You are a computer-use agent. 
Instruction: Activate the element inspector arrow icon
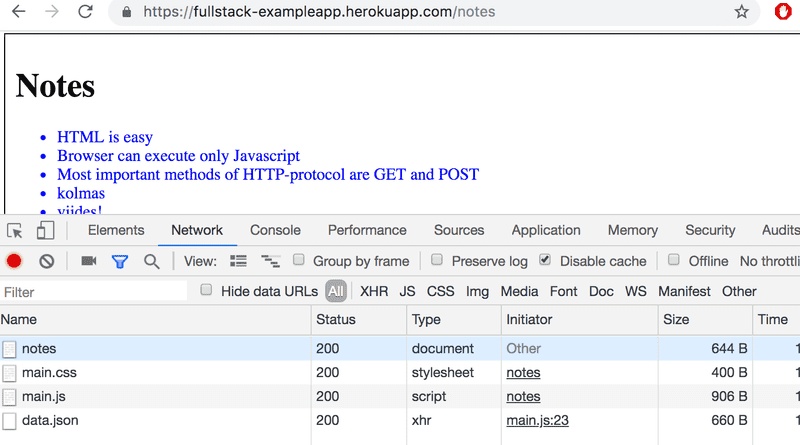[15, 231]
